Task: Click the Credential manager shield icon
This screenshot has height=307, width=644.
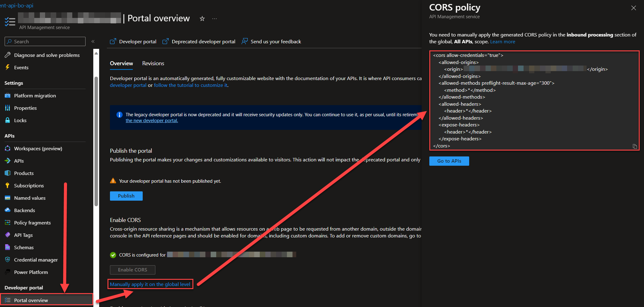Action: (x=8, y=260)
